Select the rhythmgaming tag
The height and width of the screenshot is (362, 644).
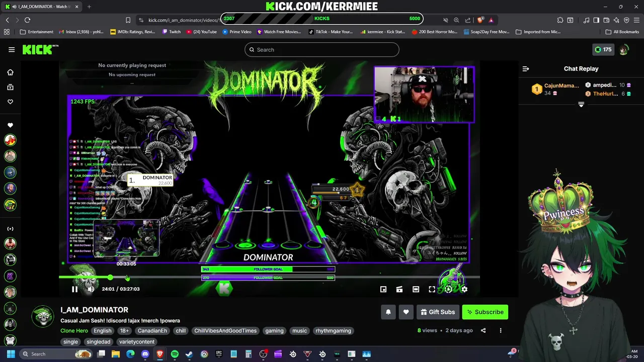[333, 331]
